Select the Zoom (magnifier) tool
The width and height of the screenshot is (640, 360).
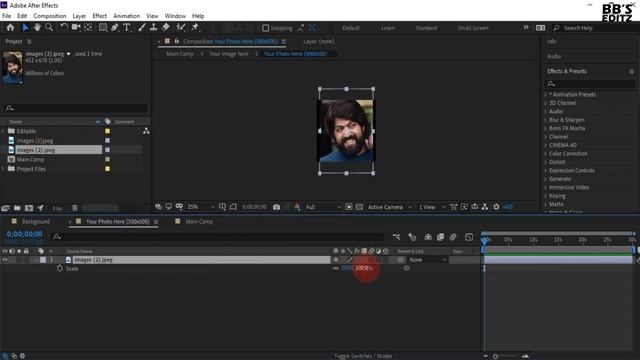click(x=49, y=27)
